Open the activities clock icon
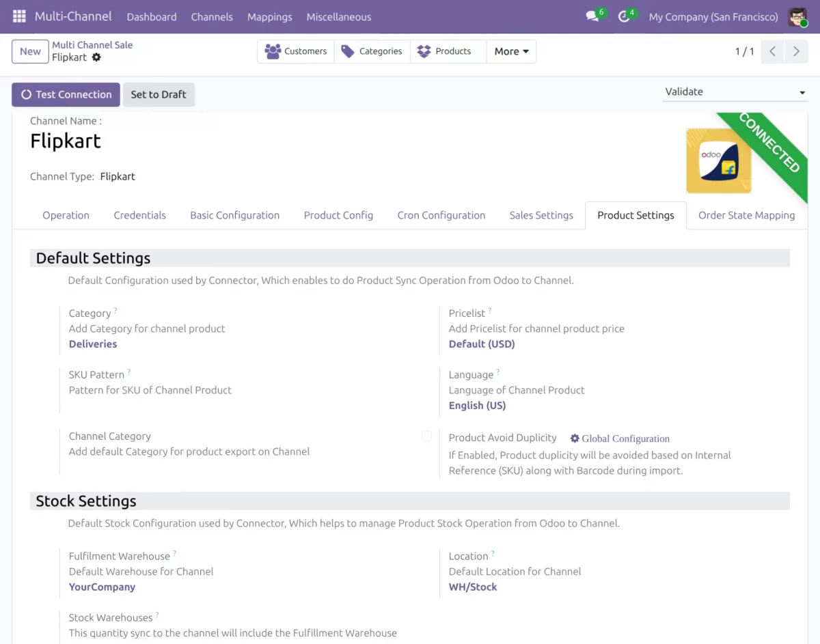 (624, 16)
